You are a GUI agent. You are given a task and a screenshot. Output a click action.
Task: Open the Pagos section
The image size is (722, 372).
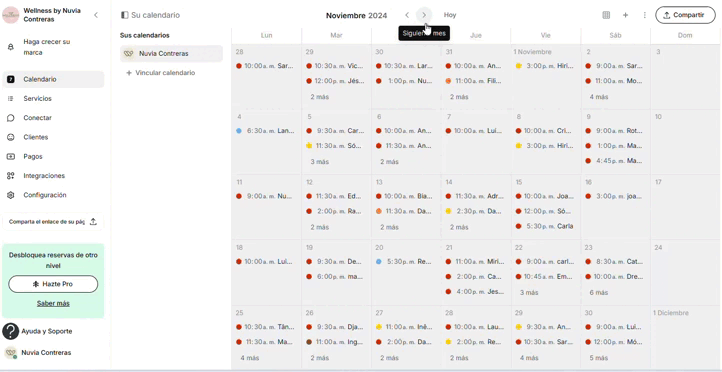tap(53, 157)
